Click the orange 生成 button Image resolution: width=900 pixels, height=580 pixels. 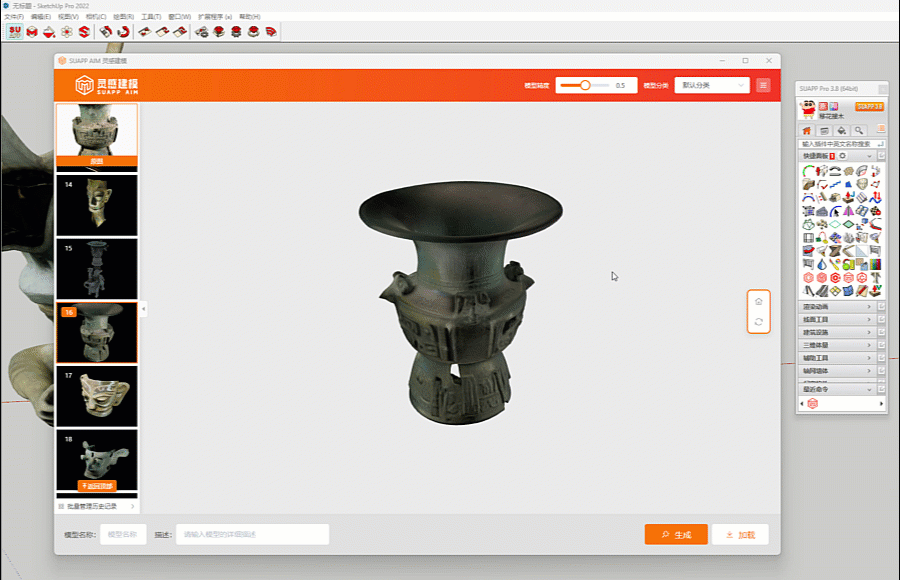676,534
